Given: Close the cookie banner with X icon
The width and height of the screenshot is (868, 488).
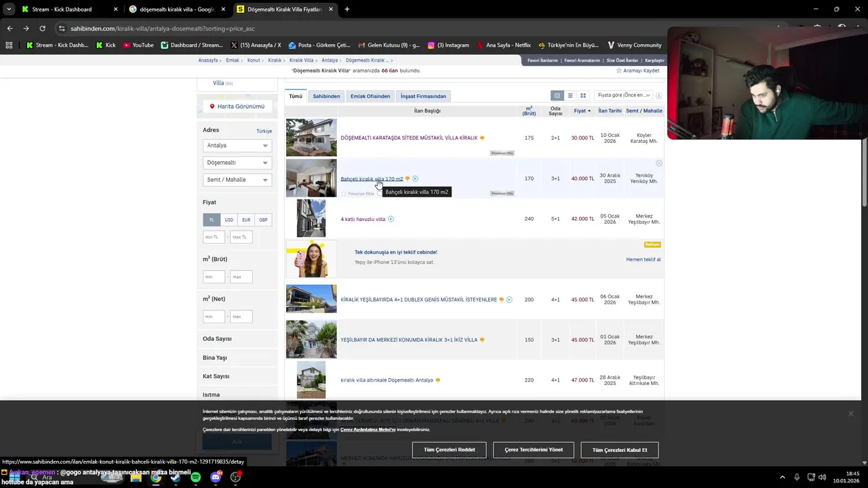Looking at the screenshot, I should pos(851,413).
